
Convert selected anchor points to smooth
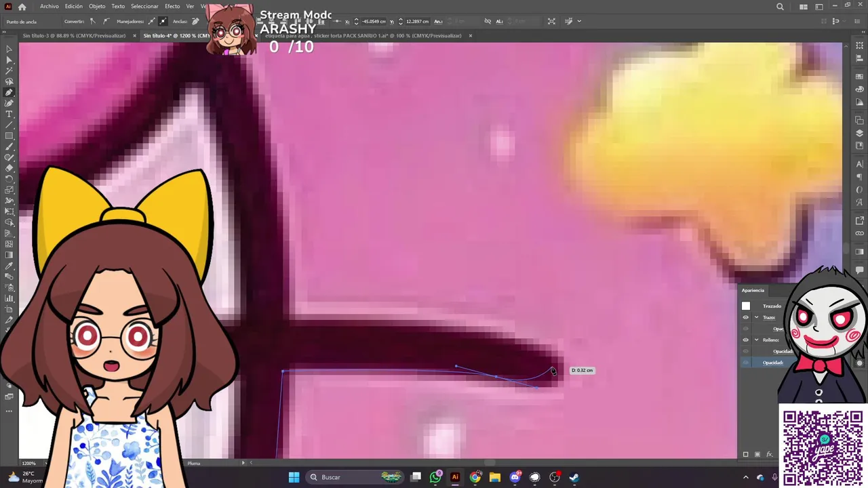105,21
